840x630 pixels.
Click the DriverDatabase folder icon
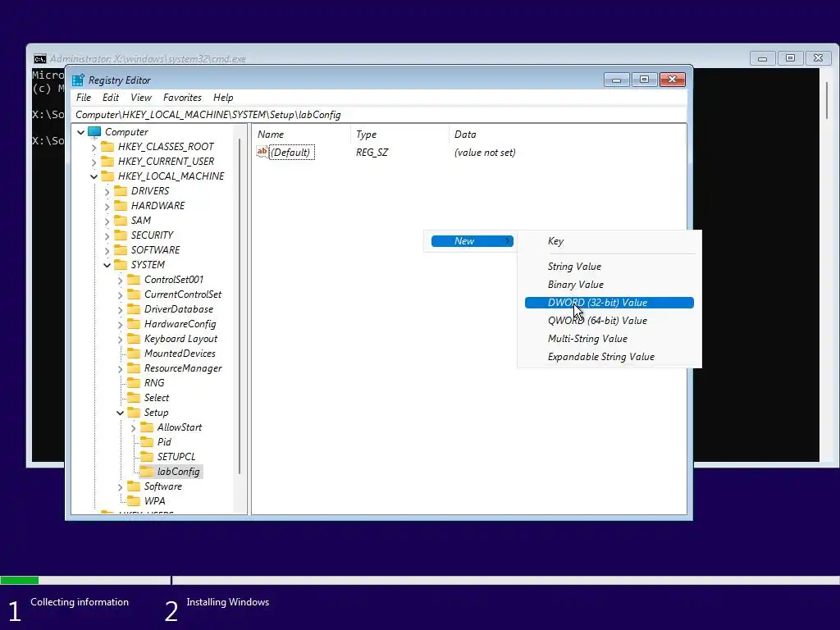click(134, 309)
